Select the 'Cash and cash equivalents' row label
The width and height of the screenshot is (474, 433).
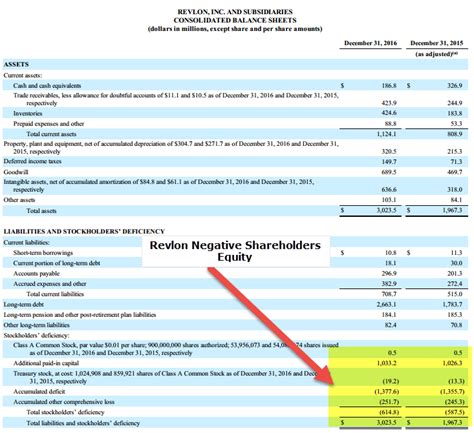(x=47, y=86)
